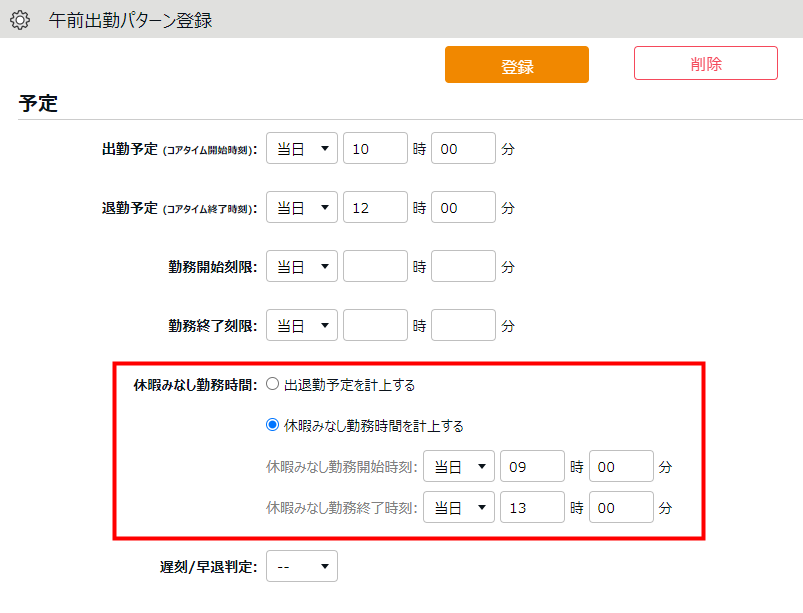This screenshot has width=803, height=613.
Task: Select 休暇みなし勤務時間を計上する radio option
Action: (x=272, y=425)
